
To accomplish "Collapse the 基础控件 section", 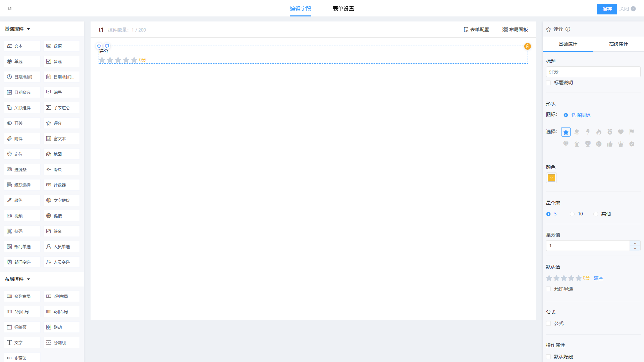I will [29, 29].
